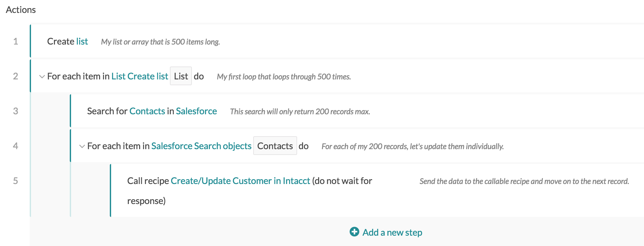This screenshot has height=246, width=644.
Task: Click the plus icon beside Add a new step
Action: 354,232
